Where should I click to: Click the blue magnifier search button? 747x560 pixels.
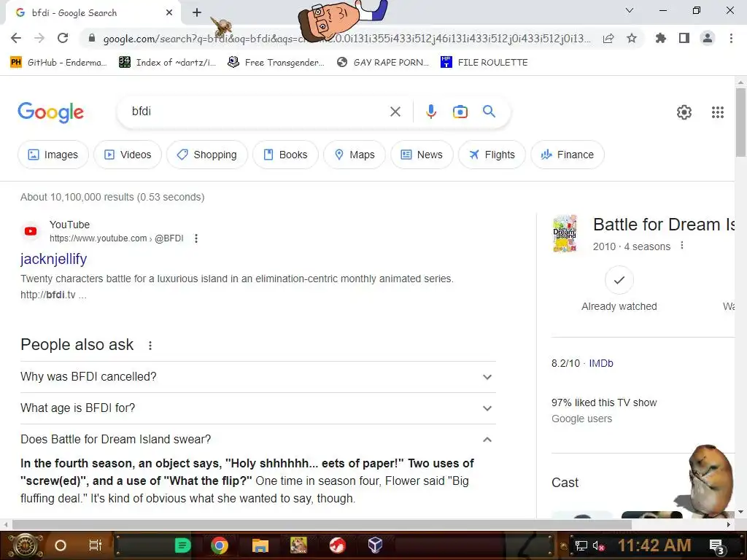489,112
